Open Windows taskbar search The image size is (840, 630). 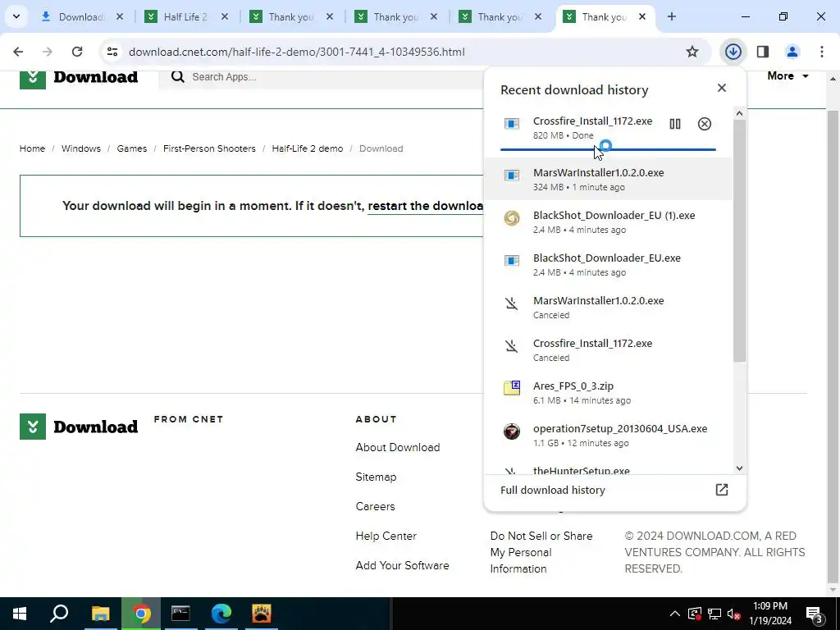(x=59, y=614)
